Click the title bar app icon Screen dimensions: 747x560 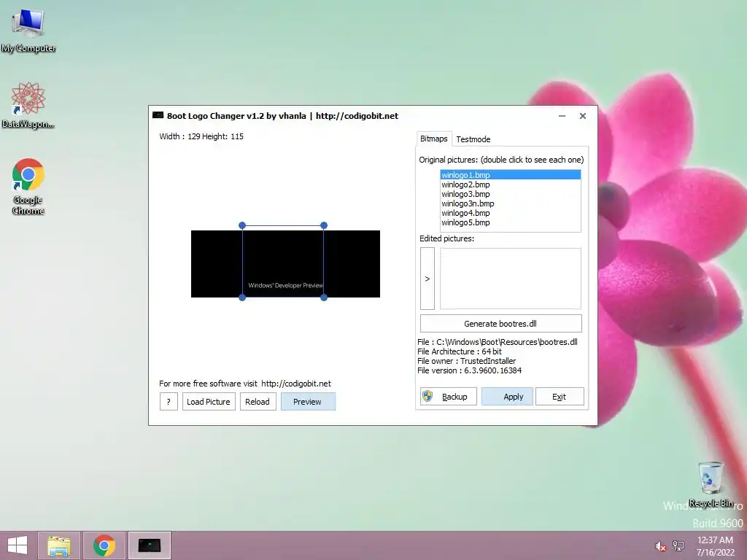point(158,115)
